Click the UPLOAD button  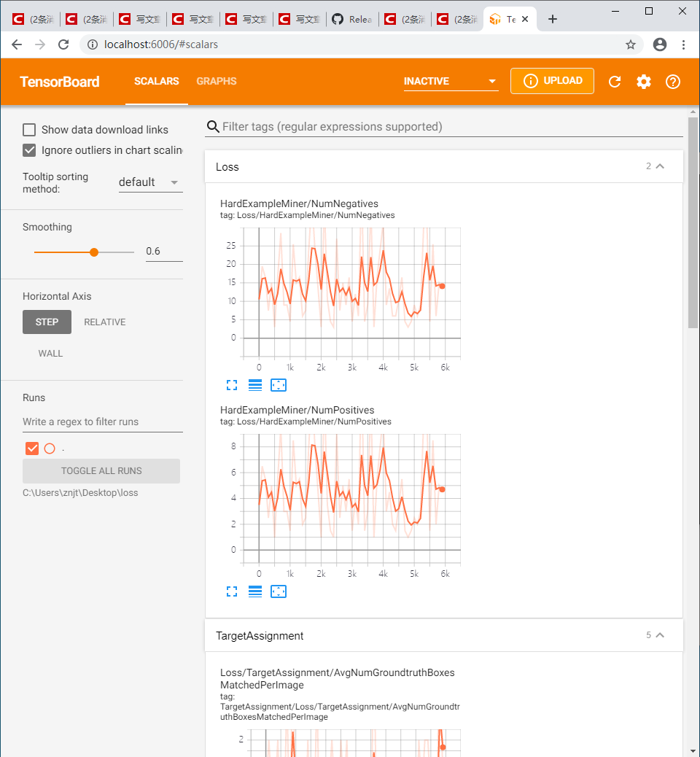[x=552, y=80]
